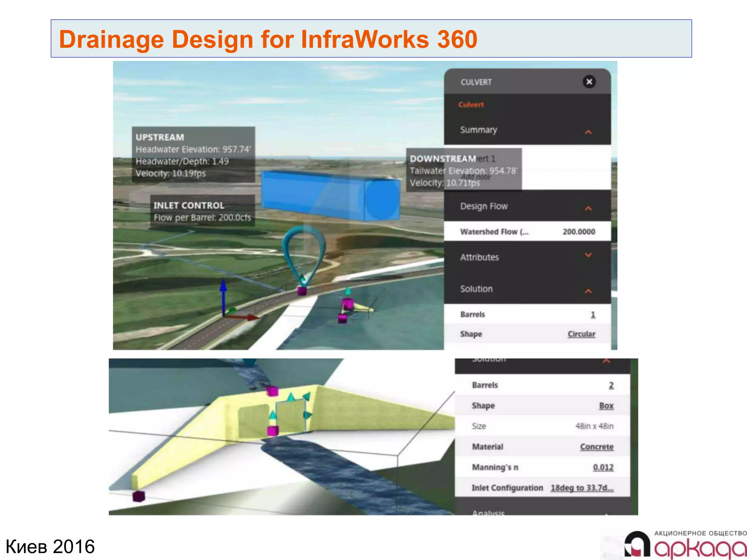The height and width of the screenshot is (560, 747).
Task: Click the Size 48in x 48in row
Action: click(542, 426)
